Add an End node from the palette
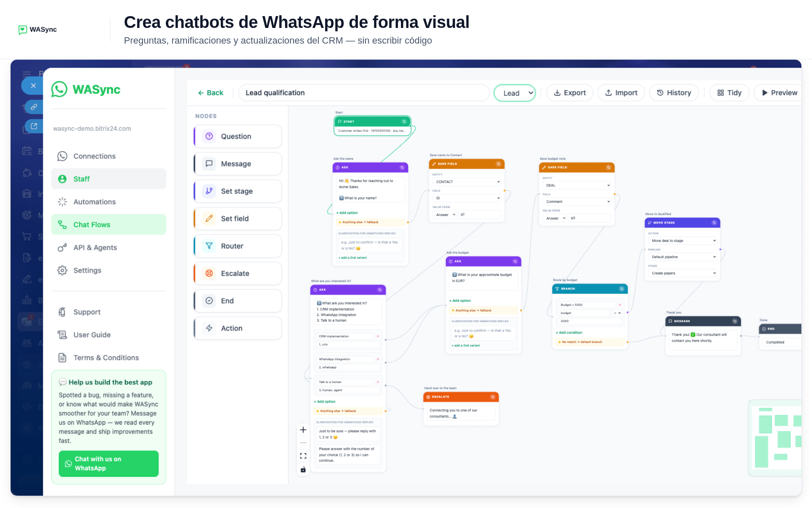Screen dimensions: 812x508 (x=238, y=301)
